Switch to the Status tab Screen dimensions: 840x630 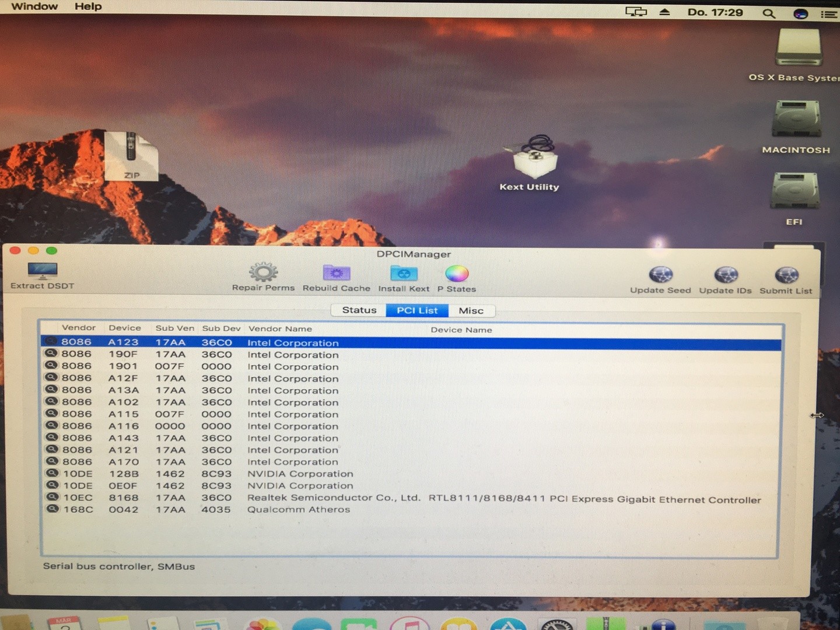(x=359, y=310)
